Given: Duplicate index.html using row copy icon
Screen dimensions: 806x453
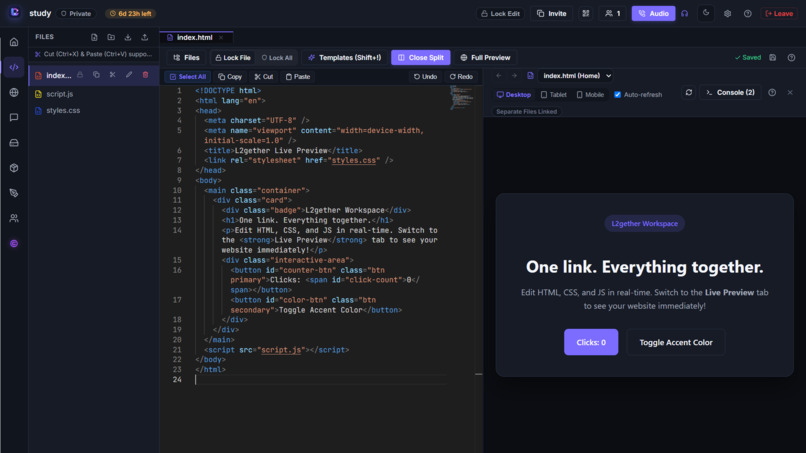Looking at the screenshot, I should [x=96, y=75].
